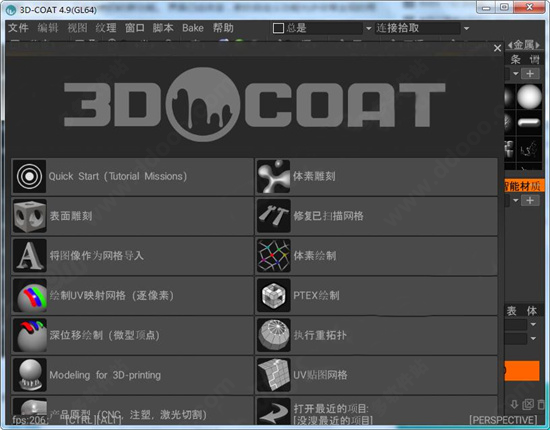Click the letter A import image icon
Screen dimensions: 550x430
tap(29, 256)
